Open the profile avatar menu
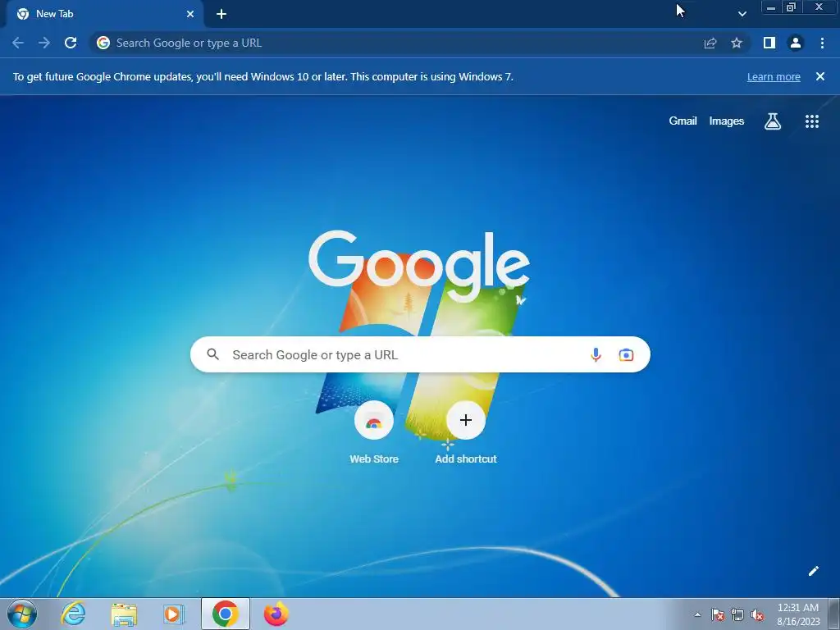The image size is (840, 630). point(796,43)
